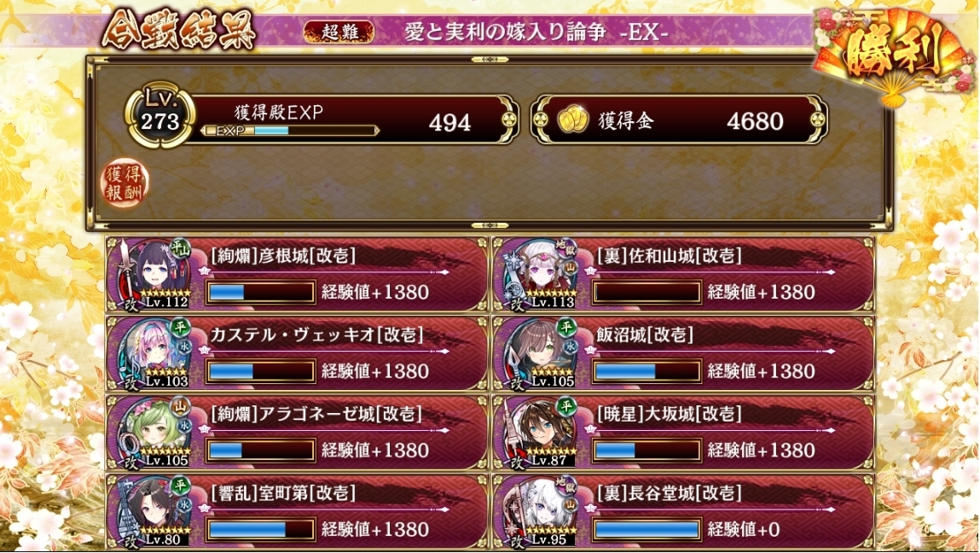Click the 獲得金 4680 reward panel
The width and height of the screenshot is (980, 553).
click(x=680, y=119)
